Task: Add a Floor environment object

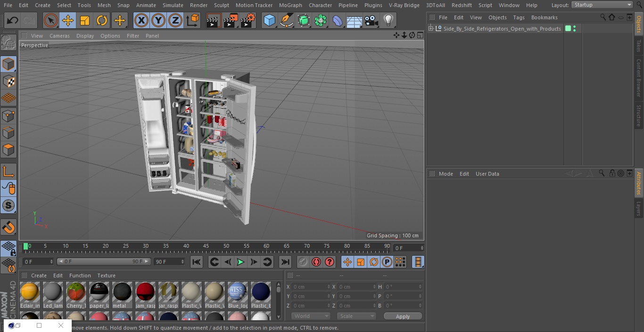Action: (x=355, y=20)
